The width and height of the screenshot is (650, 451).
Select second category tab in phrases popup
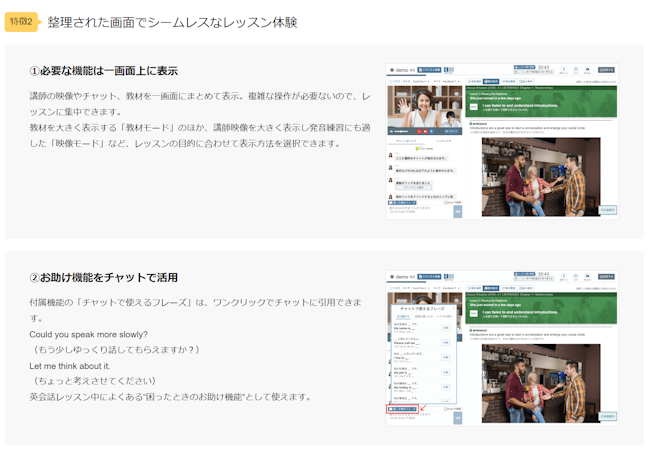coord(424,316)
